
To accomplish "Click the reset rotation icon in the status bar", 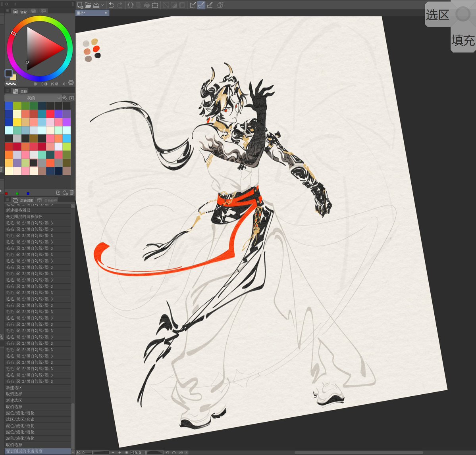I will coord(181,453).
